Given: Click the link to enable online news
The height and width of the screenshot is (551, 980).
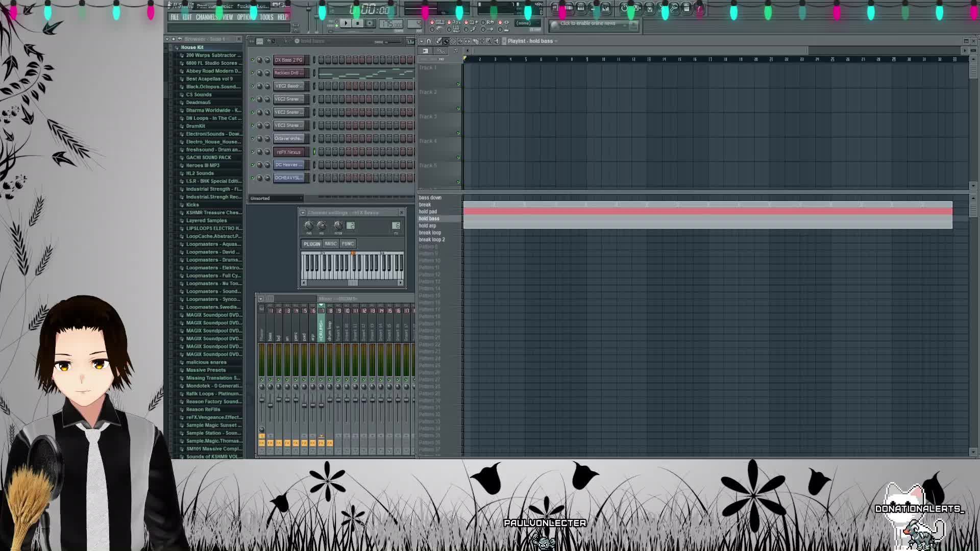Looking at the screenshot, I should click(x=590, y=23).
